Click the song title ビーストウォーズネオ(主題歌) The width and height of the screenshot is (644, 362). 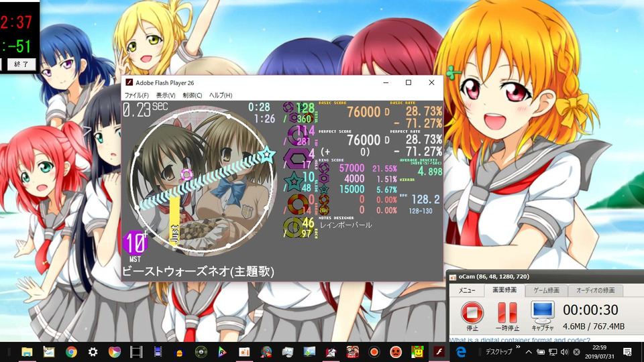198,271
